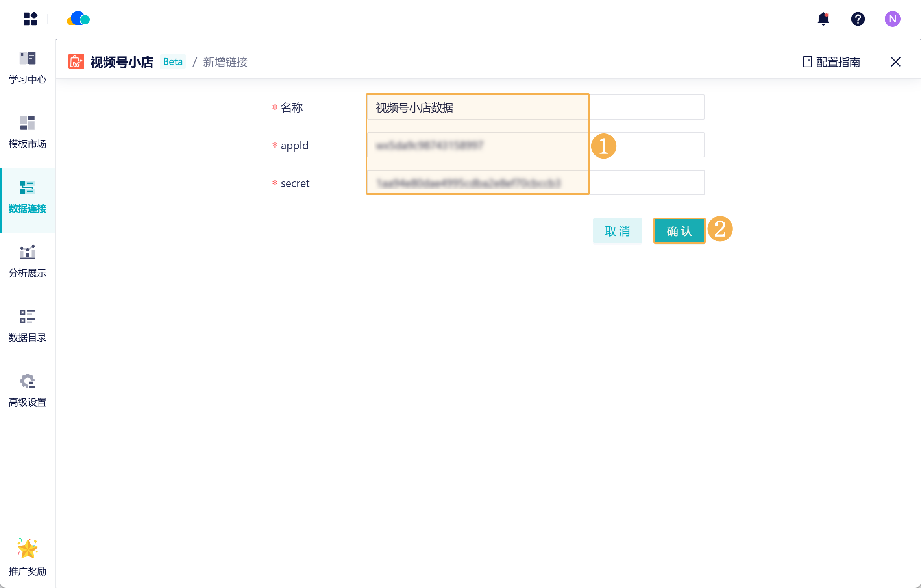
Task: Click the 视频号小店 shop icon in the header
Action: [x=76, y=61]
